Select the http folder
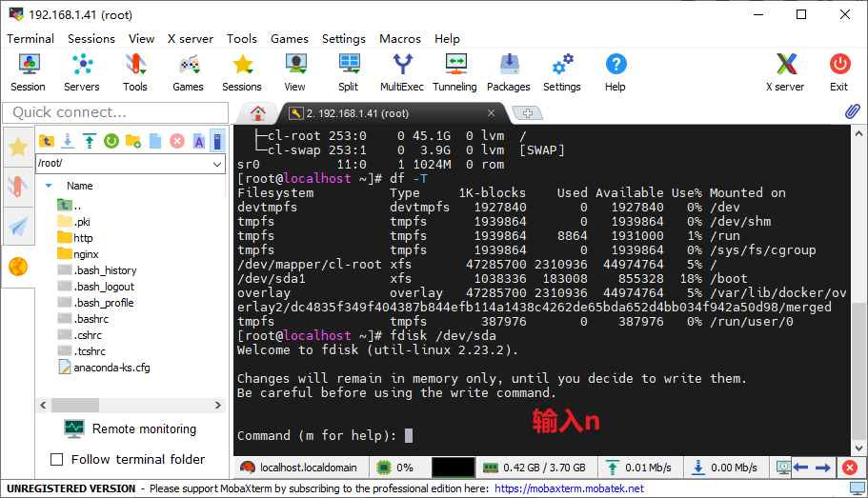Viewport: 868px width, 498px height. pos(75,238)
